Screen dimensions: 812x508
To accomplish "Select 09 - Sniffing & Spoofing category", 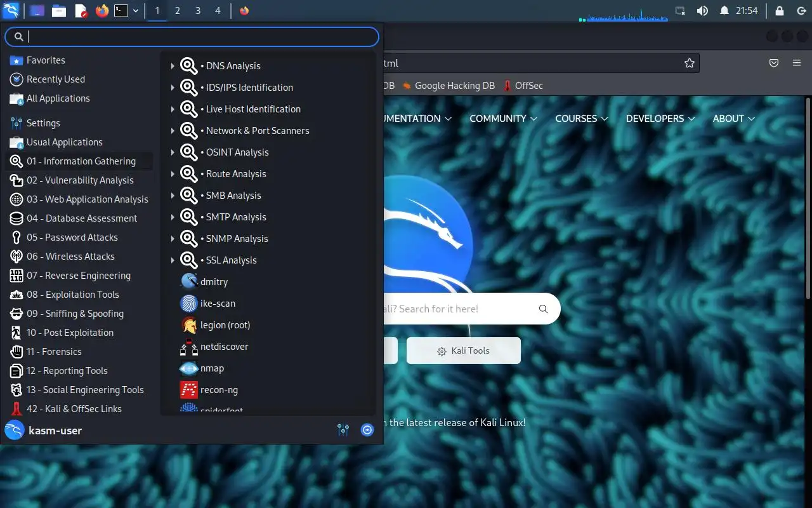I will point(79,314).
